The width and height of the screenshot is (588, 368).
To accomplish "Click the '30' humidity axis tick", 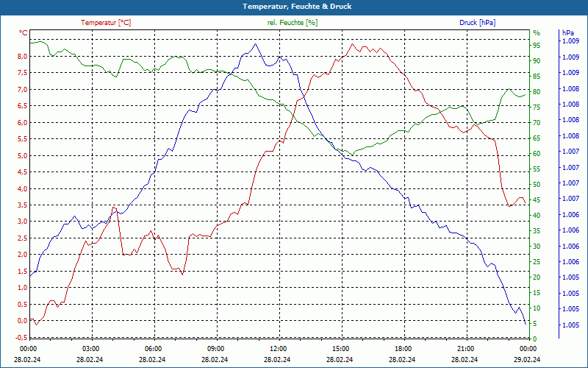I will pyautogui.click(x=537, y=247).
